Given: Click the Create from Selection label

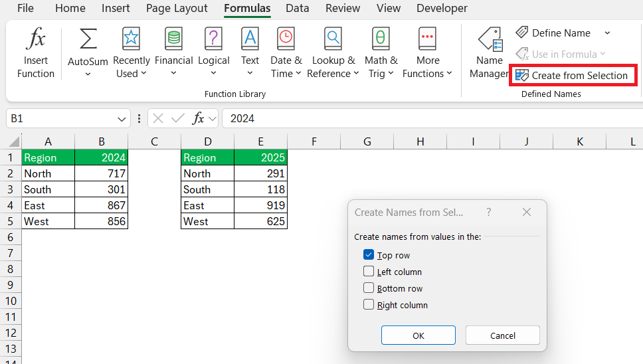Looking at the screenshot, I should 579,76.
